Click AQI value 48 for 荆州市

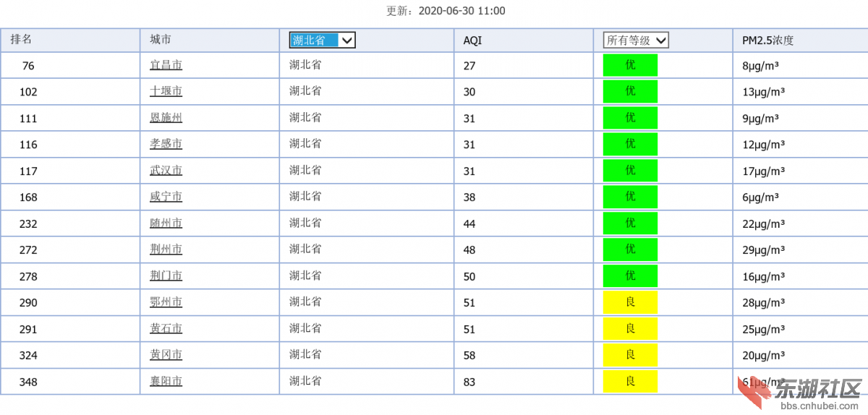point(469,250)
